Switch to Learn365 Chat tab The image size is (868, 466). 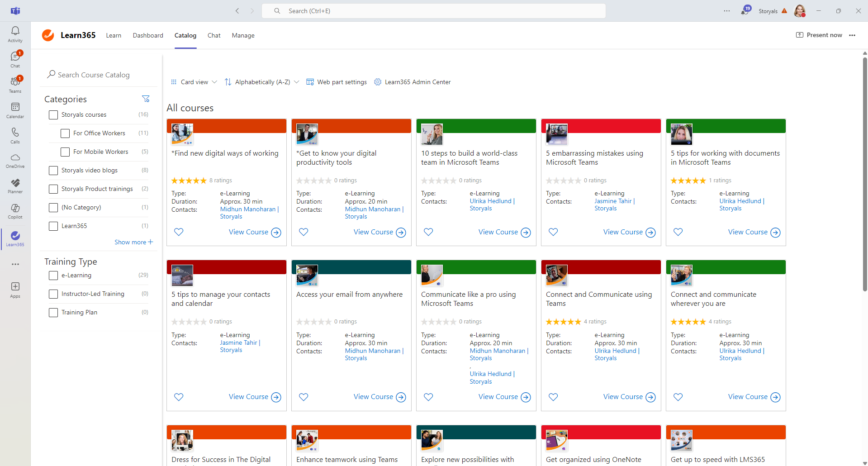214,35
